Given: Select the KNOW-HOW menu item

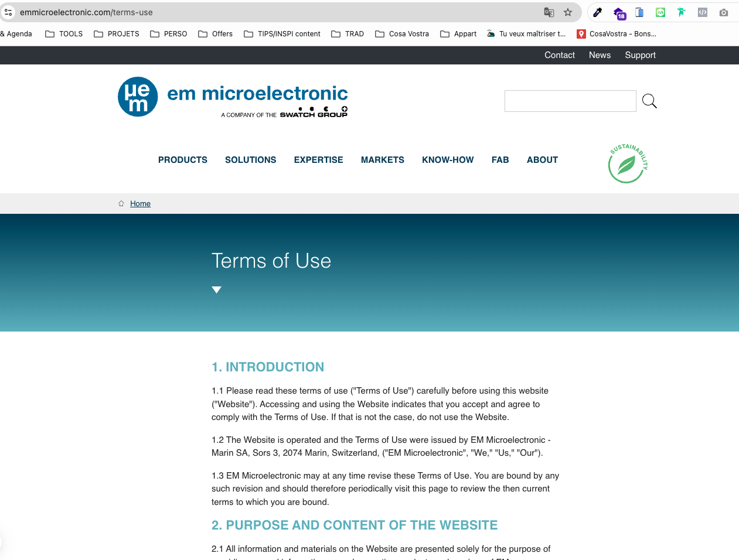Looking at the screenshot, I should pos(448,160).
